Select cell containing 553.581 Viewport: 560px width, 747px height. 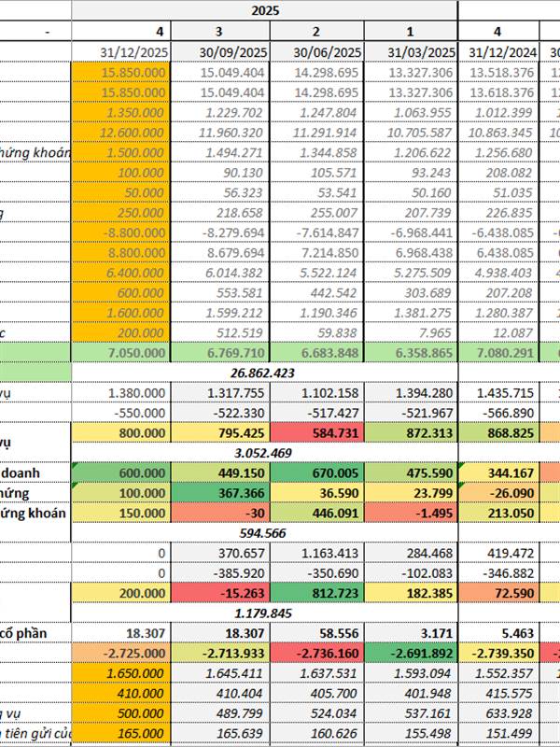coord(220,292)
